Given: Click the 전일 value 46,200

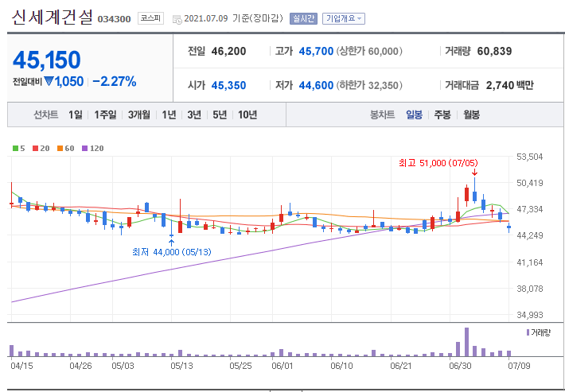Looking at the screenshot, I should (x=228, y=51).
